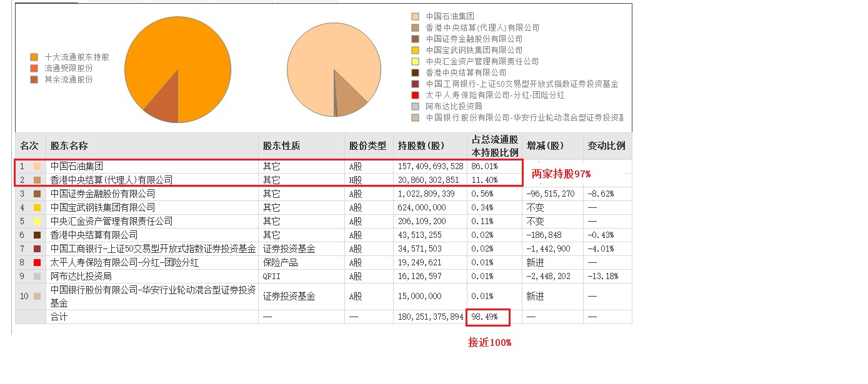Click the red 太平人寿保险 legend swatch
This screenshot has height=384, width=868.
click(x=416, y=95)
